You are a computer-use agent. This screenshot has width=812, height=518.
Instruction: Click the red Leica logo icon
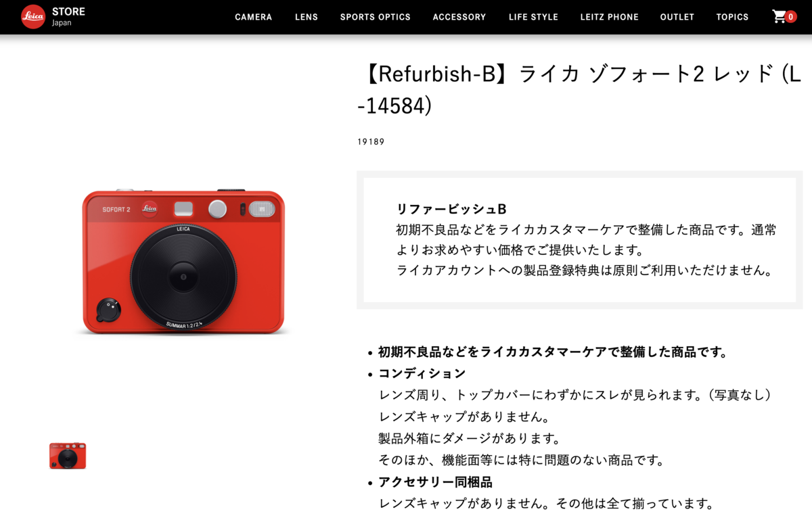point(33,17)
